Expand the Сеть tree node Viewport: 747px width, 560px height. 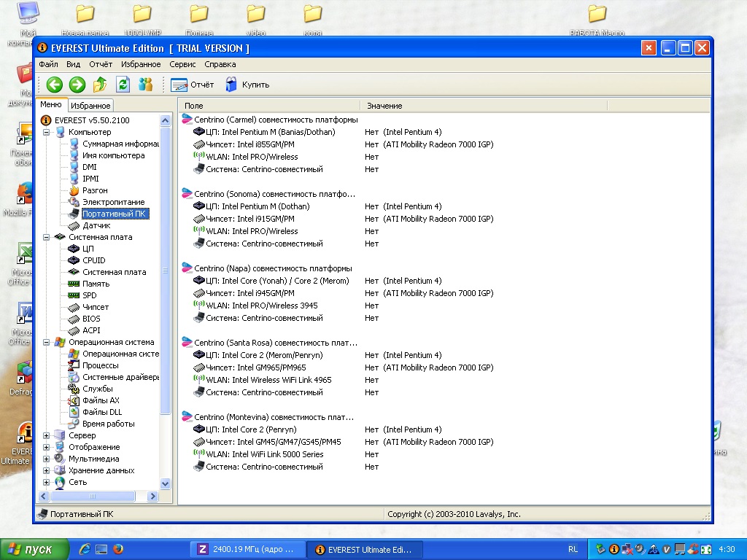(x=46, y=483)
